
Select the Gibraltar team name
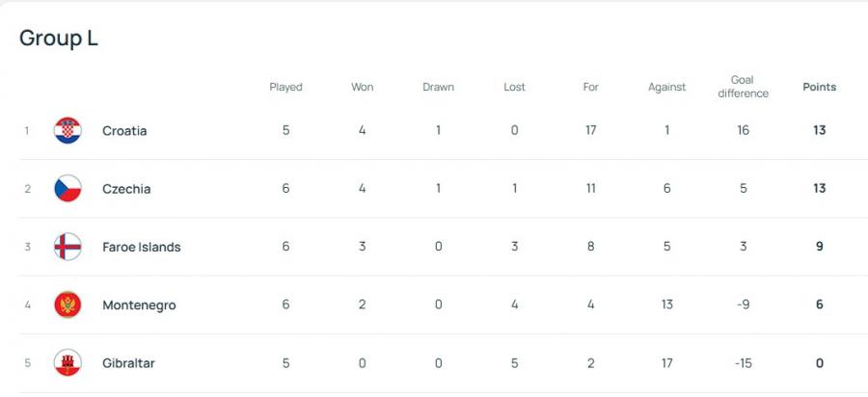128,363
